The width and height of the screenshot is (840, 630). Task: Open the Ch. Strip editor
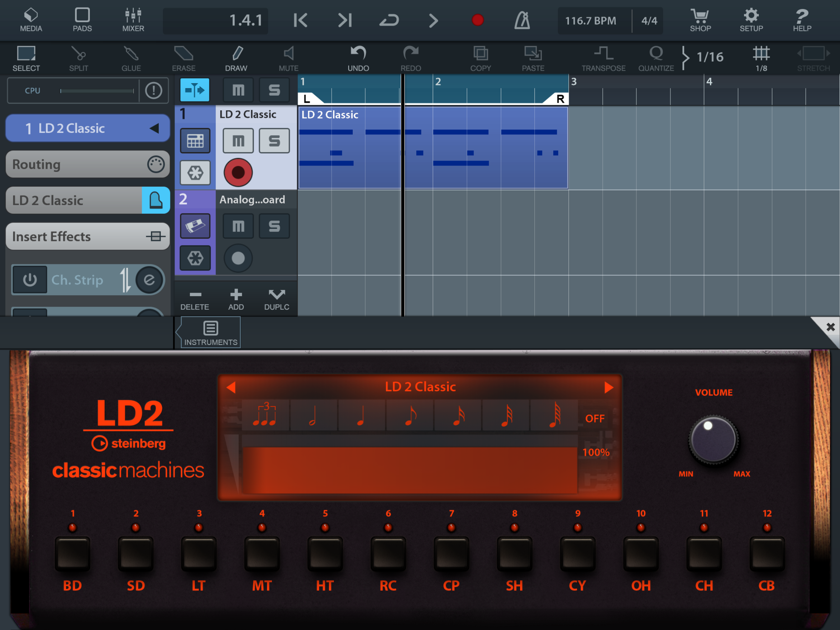[x=149, y=280]
